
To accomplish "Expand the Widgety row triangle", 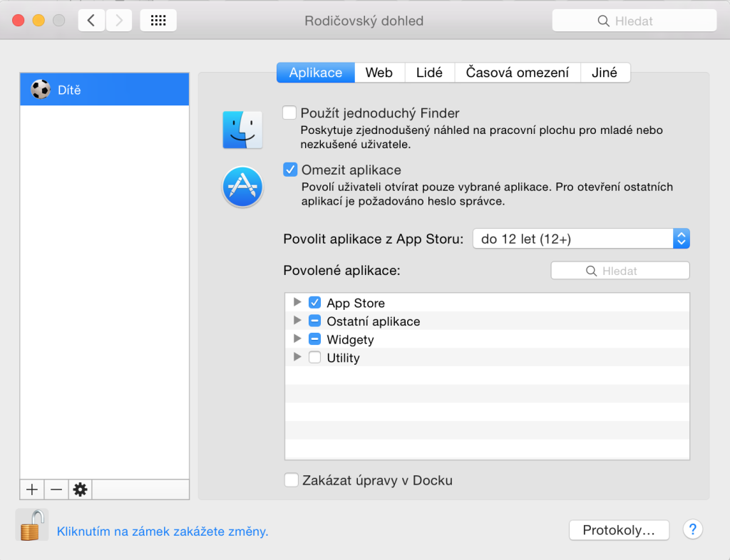I will 297,338.
